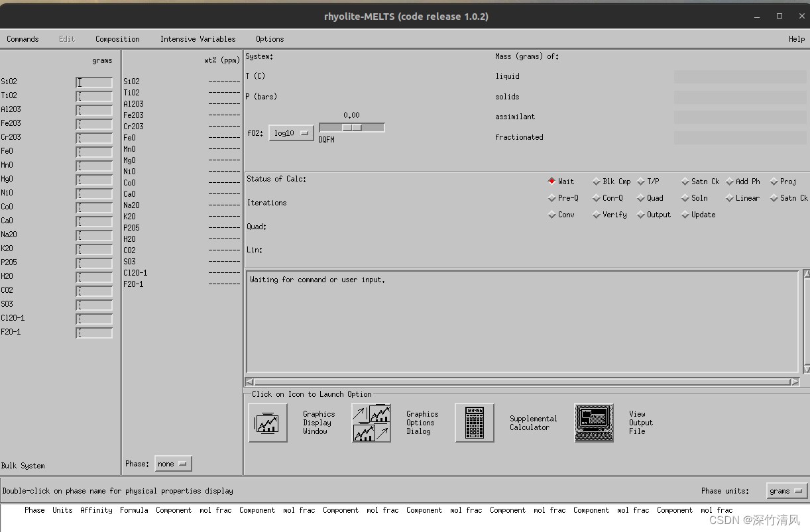
Task: Select the Verify status option
Action: pos(595,214)
